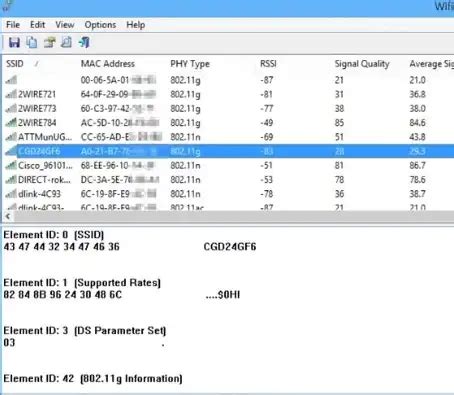Select the ATTMunUG... network row
Viewport: 454px width, 395px height.
tap(228, 137)
